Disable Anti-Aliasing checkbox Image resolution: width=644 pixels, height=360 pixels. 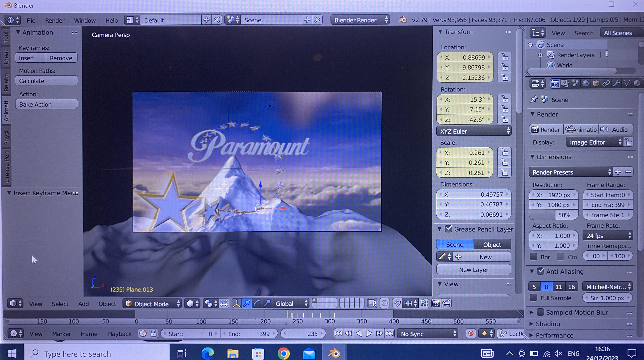(x=541, y=271)
